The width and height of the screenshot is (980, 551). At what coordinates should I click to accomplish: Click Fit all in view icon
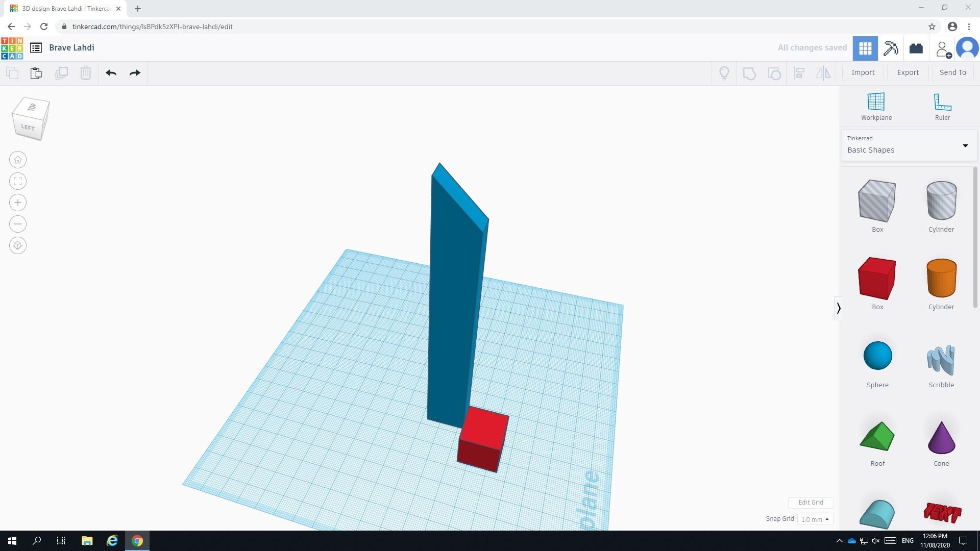pyautogui.click(x=18, y=182)
